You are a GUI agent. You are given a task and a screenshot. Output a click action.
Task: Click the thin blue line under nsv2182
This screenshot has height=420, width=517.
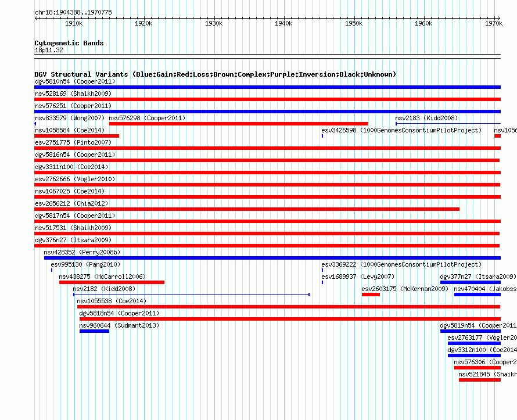(x=191, y=295)
